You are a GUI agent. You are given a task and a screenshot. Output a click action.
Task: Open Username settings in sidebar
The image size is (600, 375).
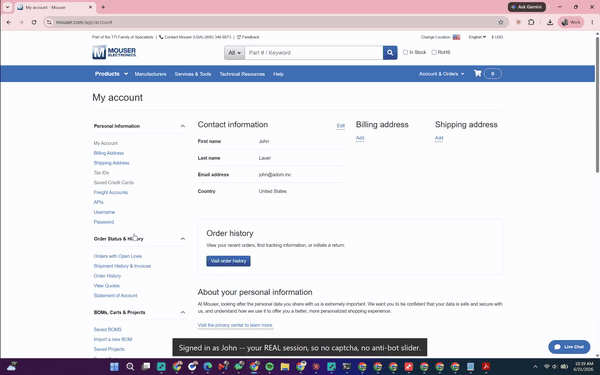coord(104,212)
